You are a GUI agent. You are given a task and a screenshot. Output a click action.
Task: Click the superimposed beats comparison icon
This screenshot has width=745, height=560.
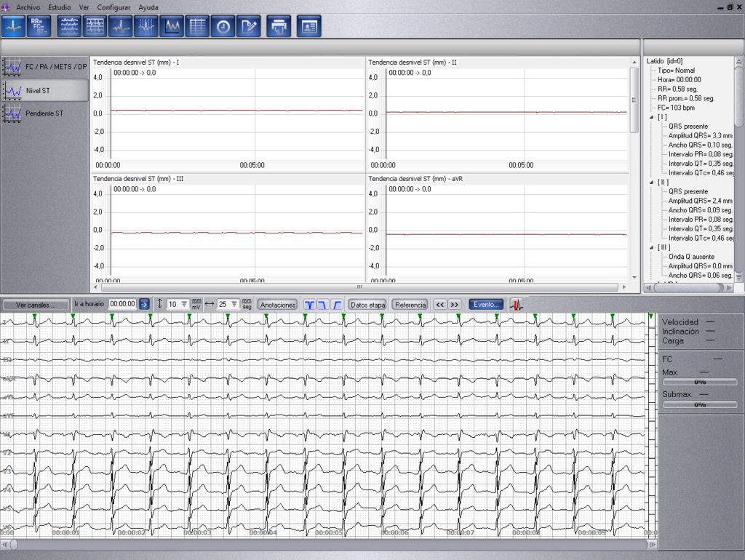point(146,26)
